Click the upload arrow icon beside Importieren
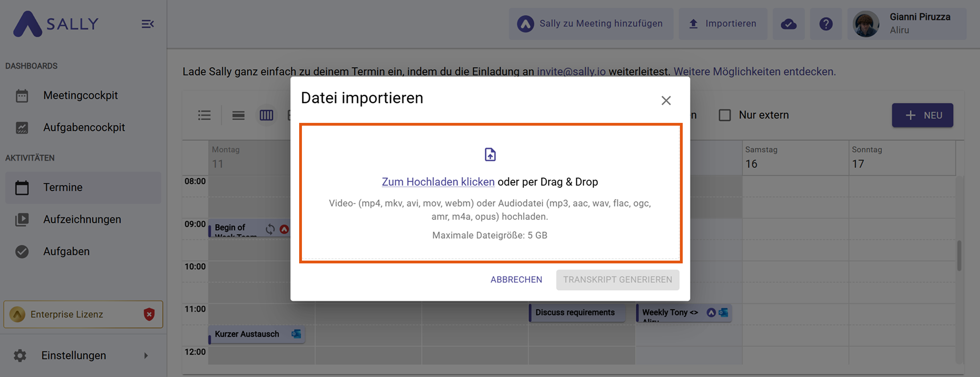980x377 pixels. 693,24
